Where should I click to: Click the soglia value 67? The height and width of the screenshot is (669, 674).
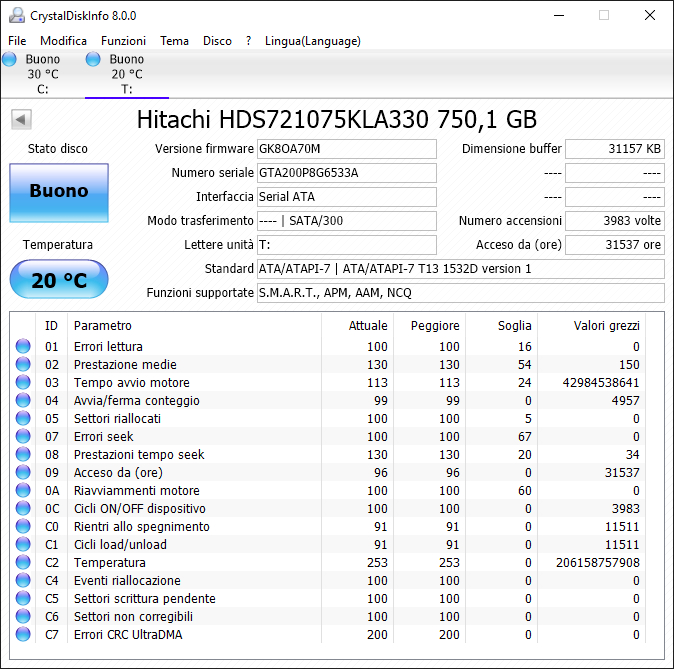pyautogui.click(x=524, y=436)
